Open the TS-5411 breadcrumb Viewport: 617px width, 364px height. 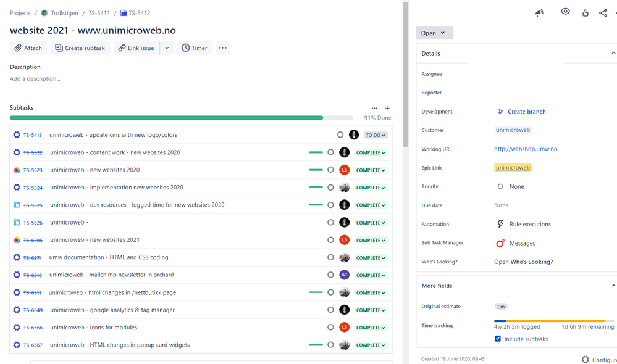pyautogui.click(x=99, y=13)
